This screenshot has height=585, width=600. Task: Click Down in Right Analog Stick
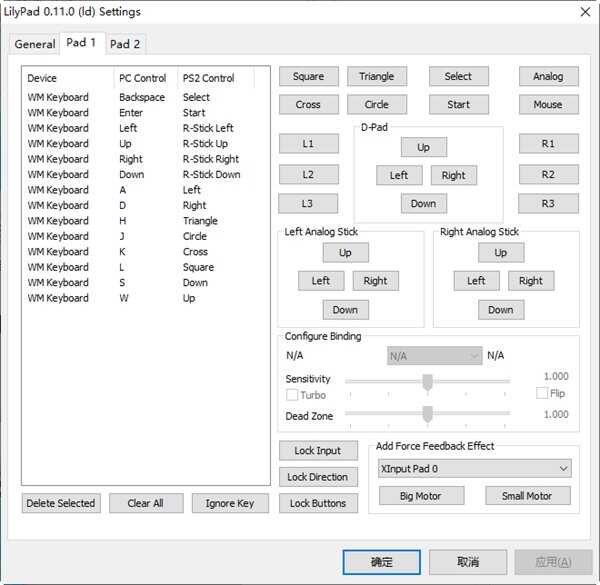500,310
